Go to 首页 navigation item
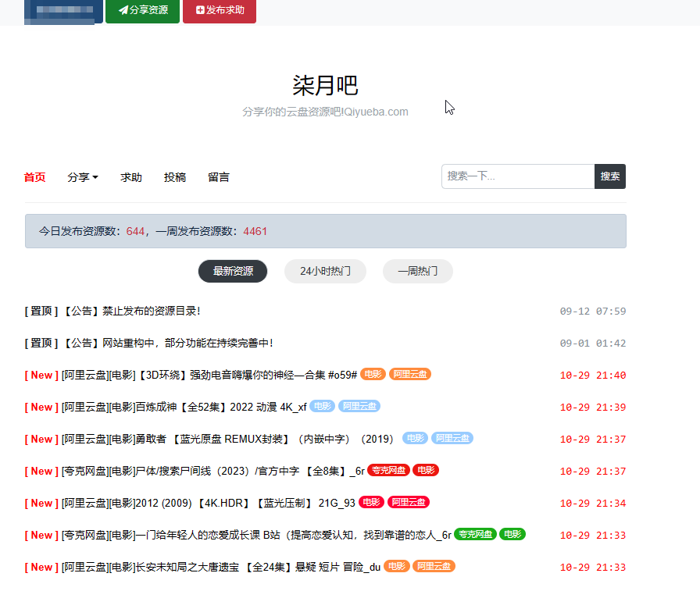 click(x=35, y=177)
